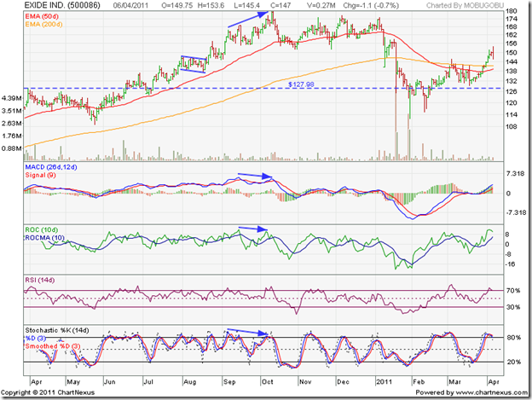532x400 pixels.
Task: Click the Stochastic 80% axis label
Action: [x=514, y=337]
